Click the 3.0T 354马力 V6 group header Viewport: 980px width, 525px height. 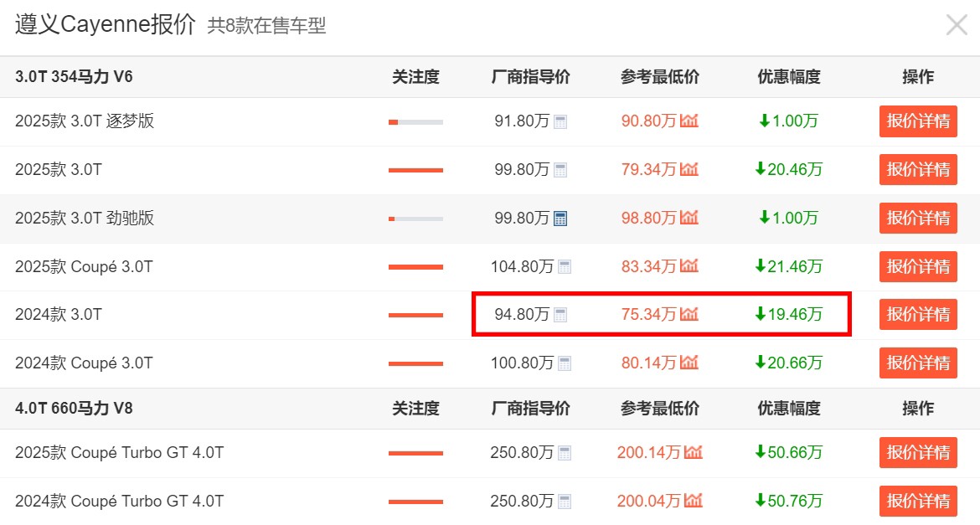[x=74, y=77]
